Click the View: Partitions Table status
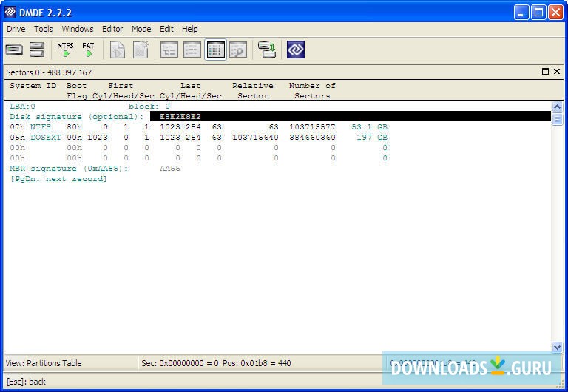The image size is (568, 392). tap(44, 363)
